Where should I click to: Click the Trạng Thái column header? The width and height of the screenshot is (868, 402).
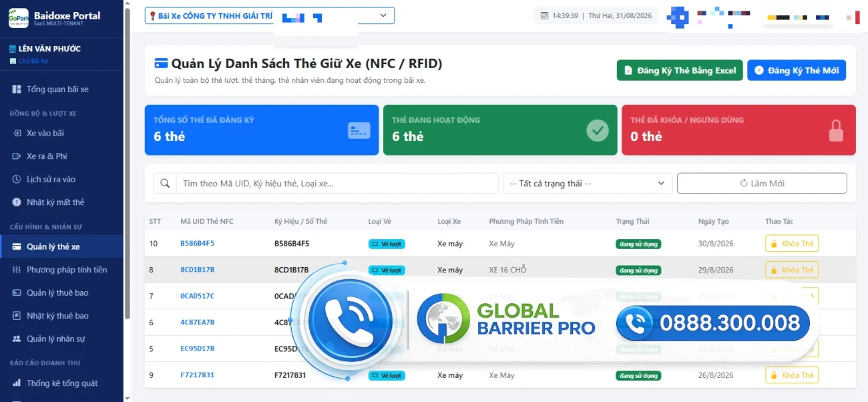pyautogui.click(x=632, y=221)
